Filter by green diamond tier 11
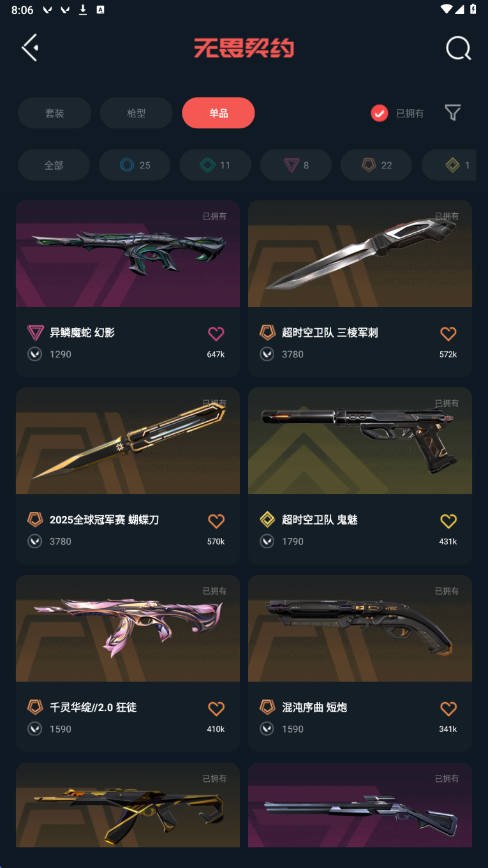Viewport: 488px width, 868px height. 215,165
